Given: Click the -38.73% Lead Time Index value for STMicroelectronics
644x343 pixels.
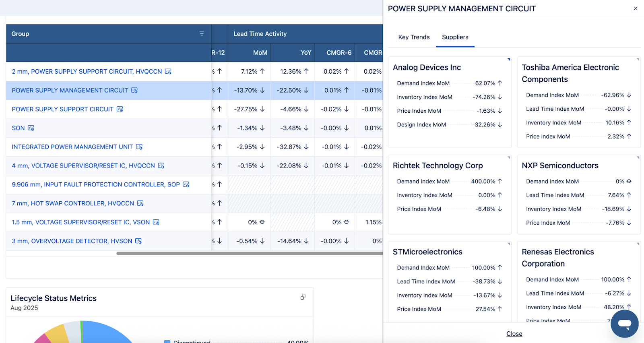Looking at the screenshot, I should pyautogui.click(x=484, y=282).
